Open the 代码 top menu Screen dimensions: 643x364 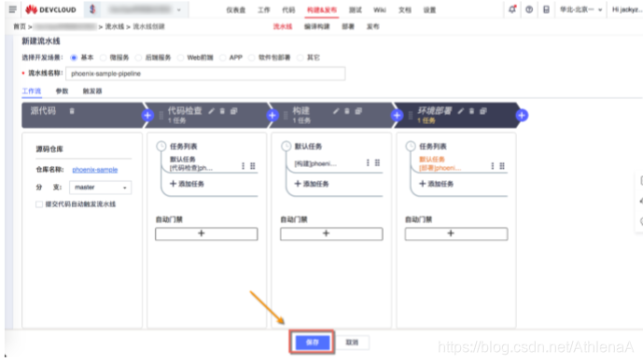pos(288,10)
